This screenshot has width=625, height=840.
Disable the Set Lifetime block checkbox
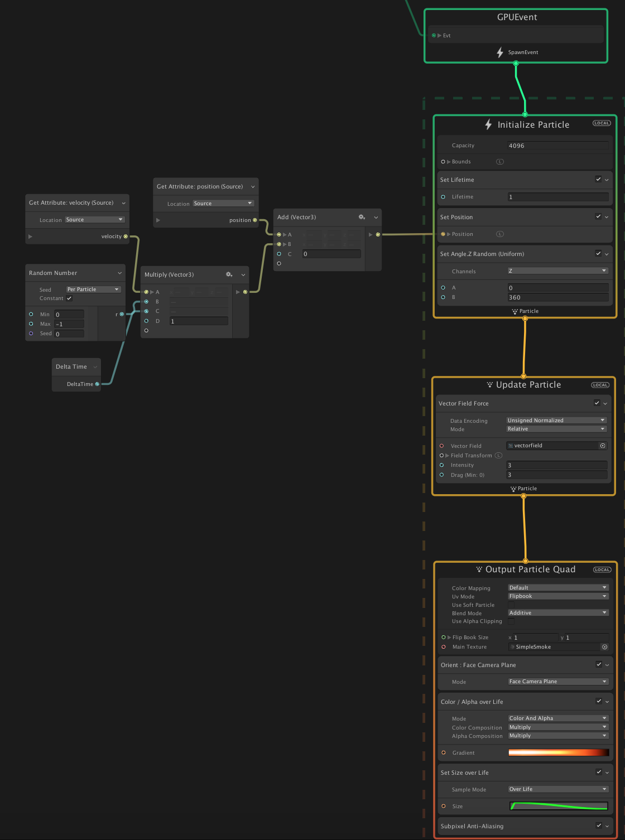click(x=598, y=180)
